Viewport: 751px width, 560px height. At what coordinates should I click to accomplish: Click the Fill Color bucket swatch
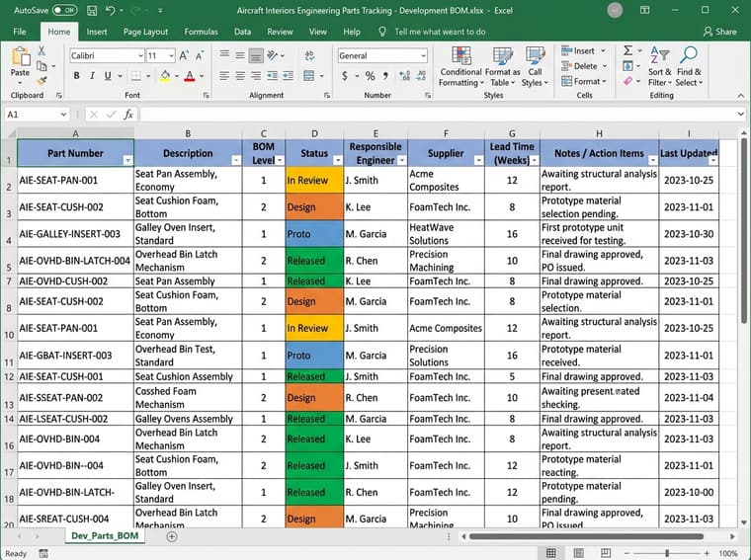165,76
